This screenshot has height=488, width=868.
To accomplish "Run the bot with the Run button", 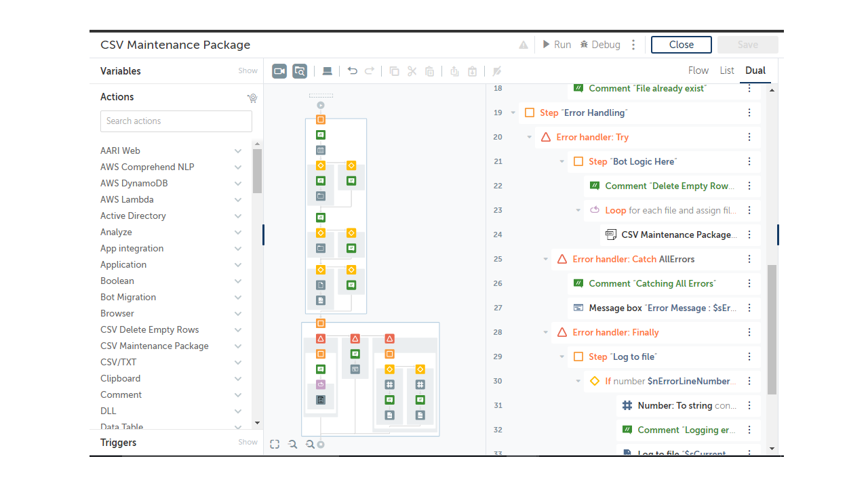I will (557, 45).
